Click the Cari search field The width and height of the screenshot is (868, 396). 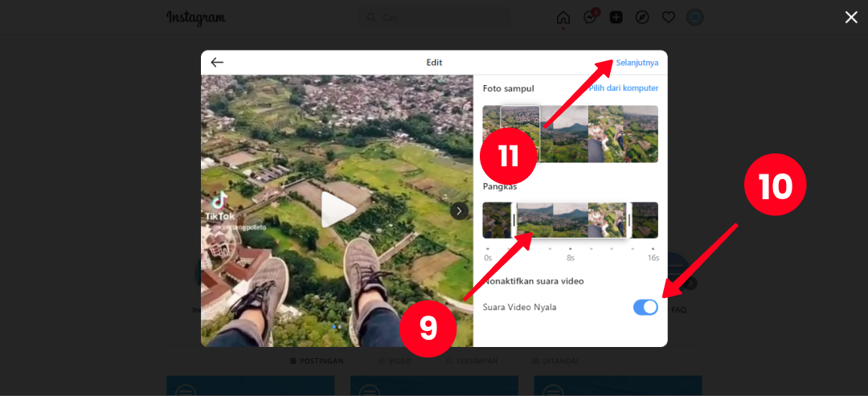pos(435,18)
